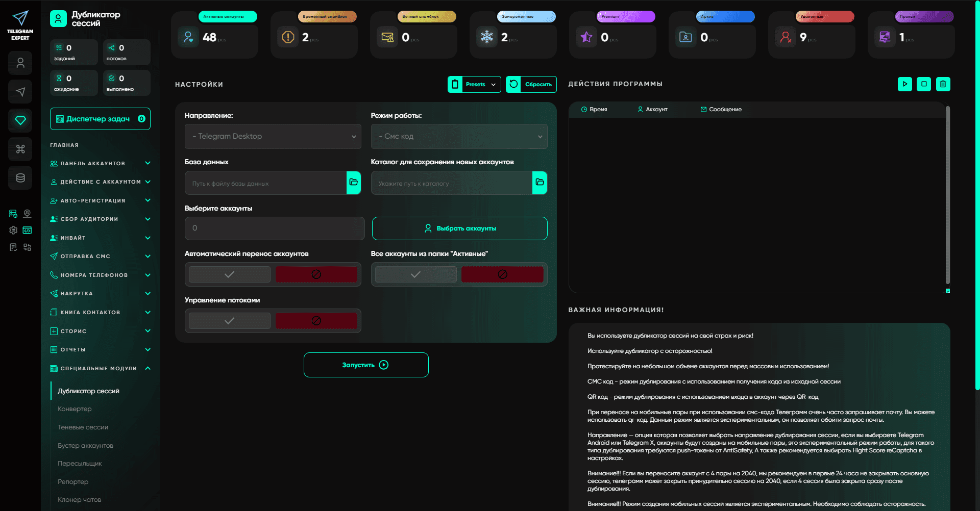Image resolution: width=980 pixels, height=511 pixels.
Task: Click the folder icon for database path
Action: (x=353, y=183)
